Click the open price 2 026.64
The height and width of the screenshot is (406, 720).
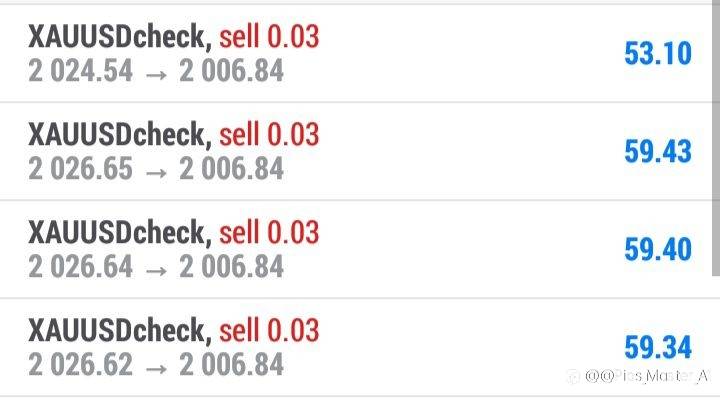[x=80, y=266]
